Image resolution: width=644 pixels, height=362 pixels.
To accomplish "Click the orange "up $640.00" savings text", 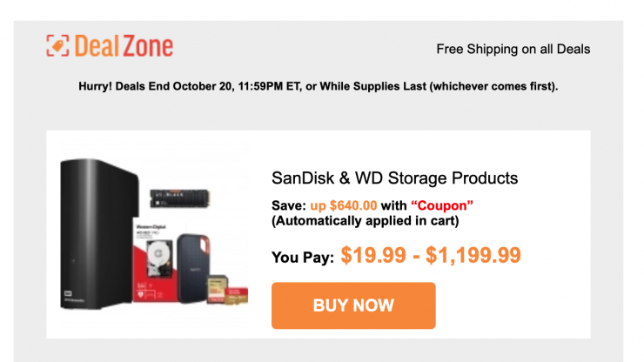I will (343, 205).
